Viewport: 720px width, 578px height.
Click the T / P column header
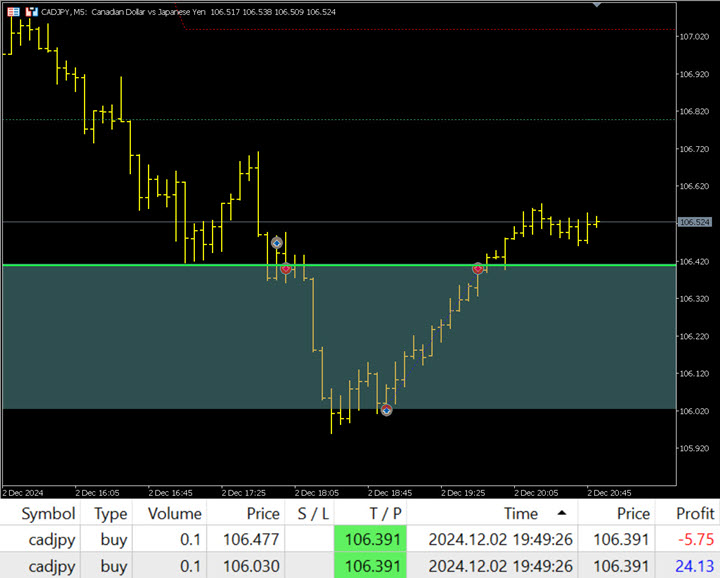coord(384,513)
